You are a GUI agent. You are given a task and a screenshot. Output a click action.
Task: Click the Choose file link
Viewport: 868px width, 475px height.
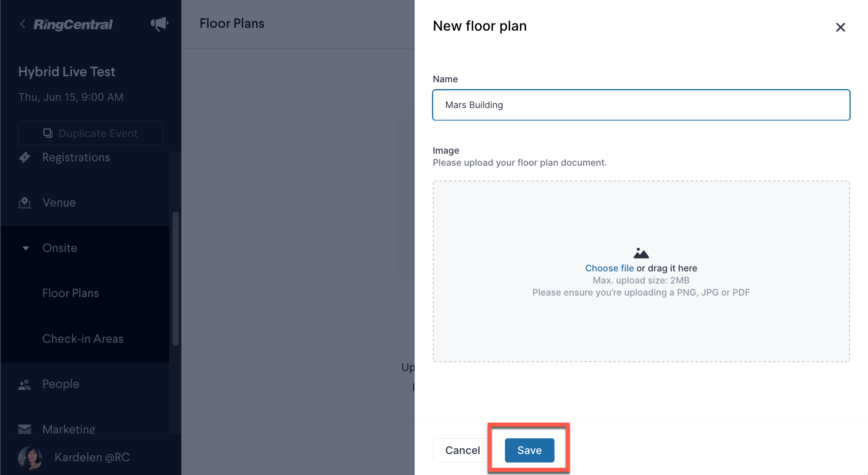click(x=609, y=268)
